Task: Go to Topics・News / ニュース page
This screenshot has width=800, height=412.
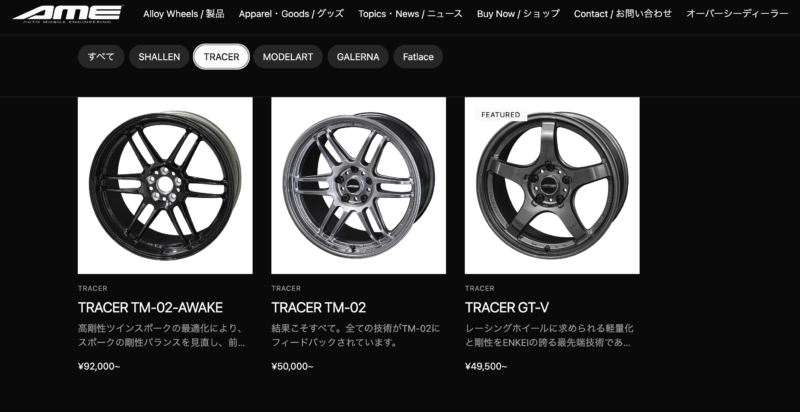Action: (410, 14)
